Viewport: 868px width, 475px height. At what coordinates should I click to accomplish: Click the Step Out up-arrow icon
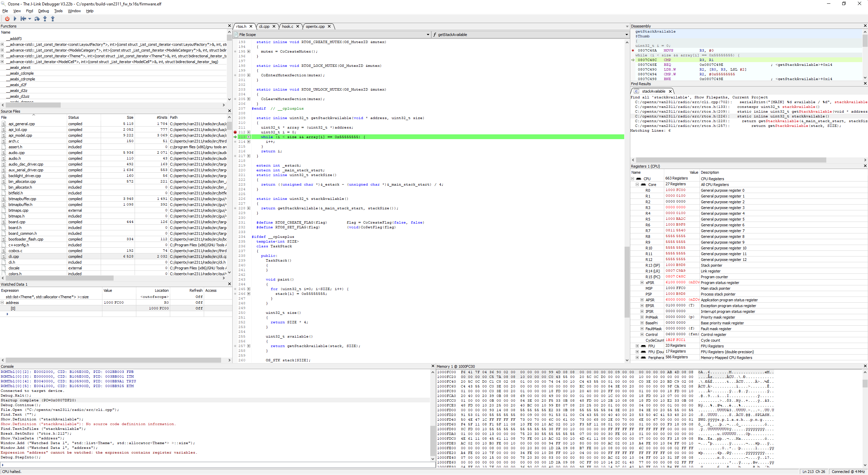[x=53, y=19]
